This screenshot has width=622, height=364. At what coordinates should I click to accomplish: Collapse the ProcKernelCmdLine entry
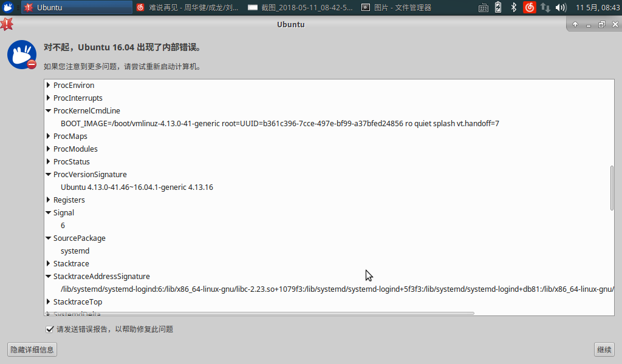pyautogui.click(x=49, y=110)
